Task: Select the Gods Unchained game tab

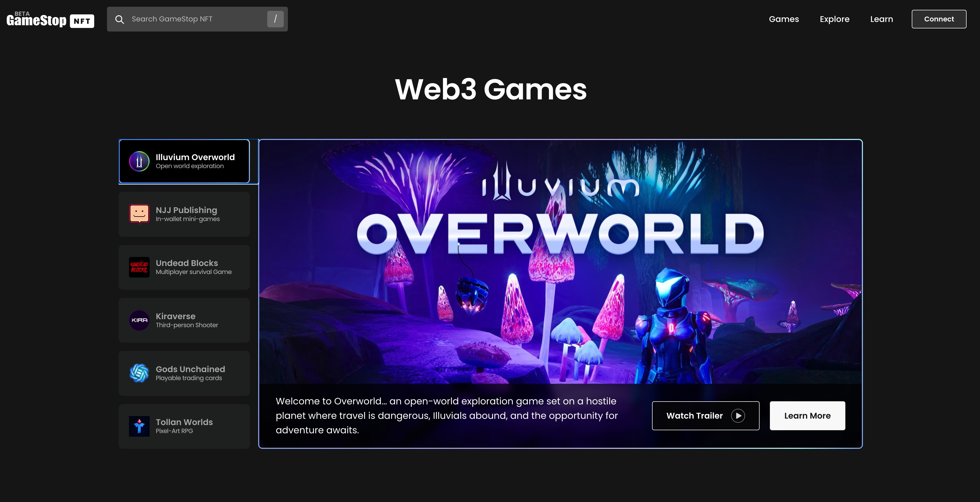Action: pos(184,373)
